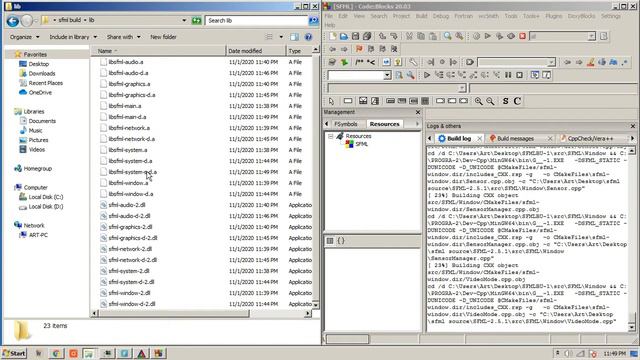This screenshot has width=640, height=360.
Task: Click the Replace icon next to Find
Action: [x=459, y=36]
